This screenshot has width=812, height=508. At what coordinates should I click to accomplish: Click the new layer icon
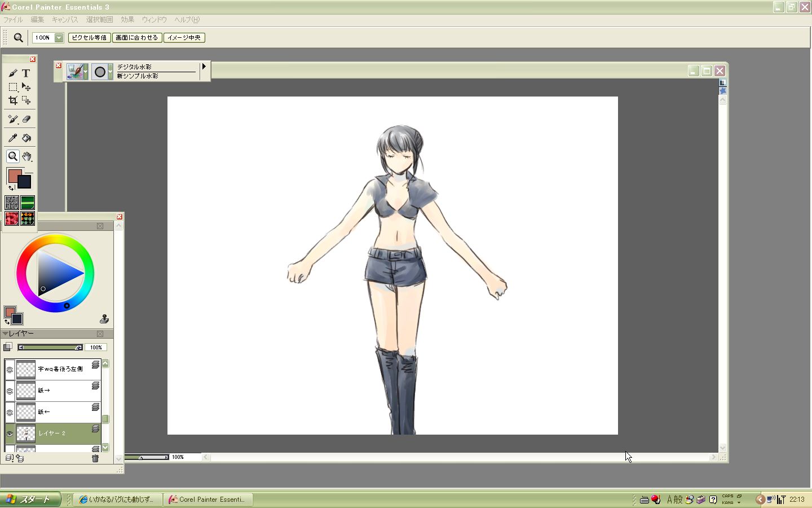click(x=20, y=458)
